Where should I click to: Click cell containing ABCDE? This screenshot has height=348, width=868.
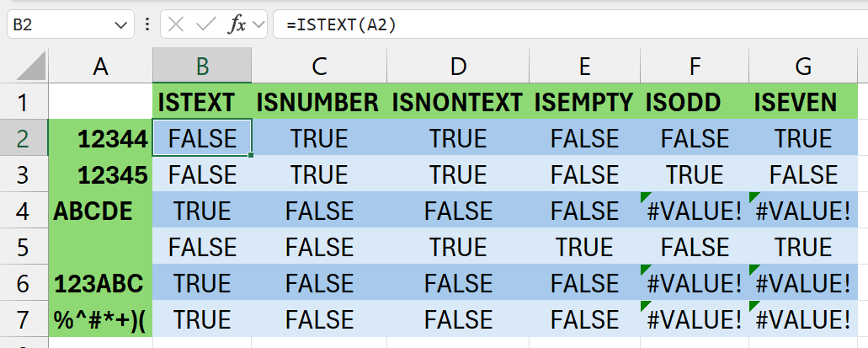tap(100, 211)
